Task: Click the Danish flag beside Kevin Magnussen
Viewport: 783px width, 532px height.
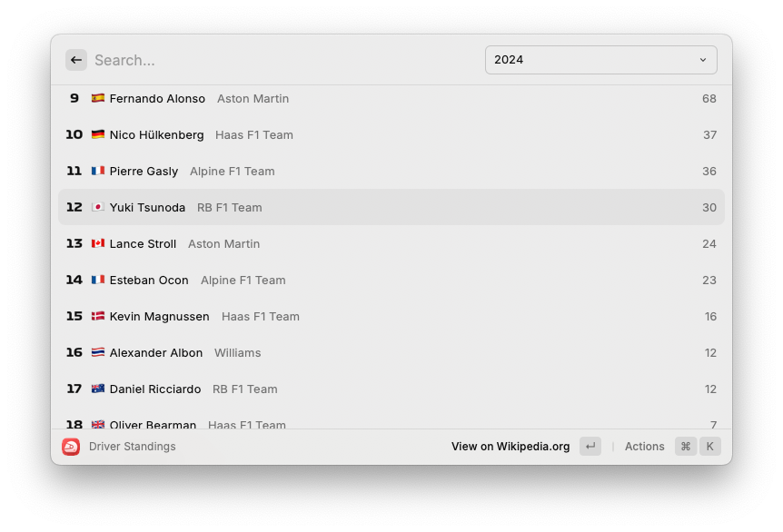Action: (x=98, y=316)
